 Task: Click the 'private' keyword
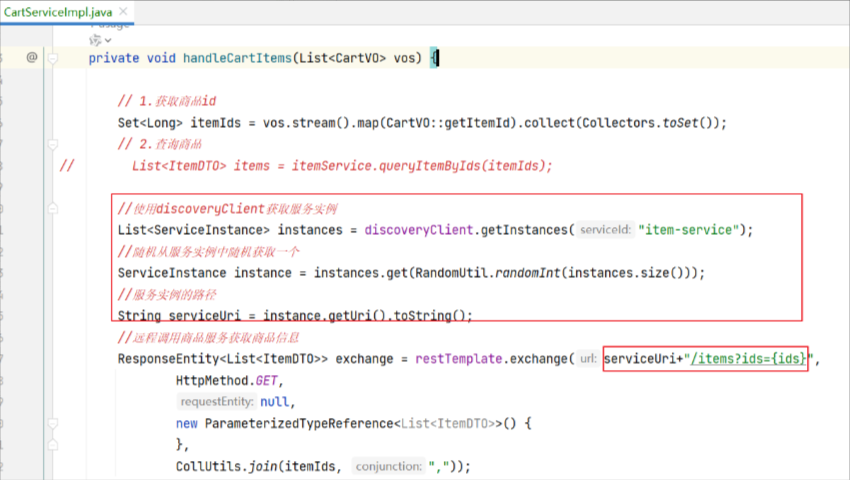114,58
